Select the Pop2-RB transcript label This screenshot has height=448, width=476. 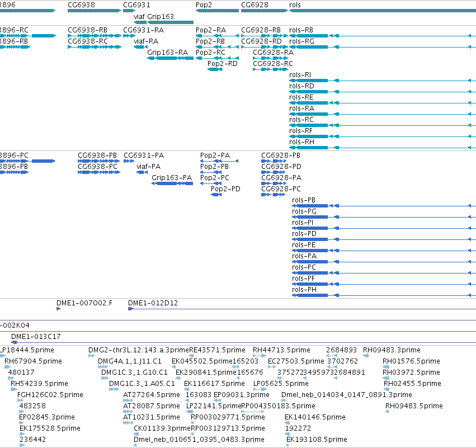pyautogui.click(x=210, y=41)
